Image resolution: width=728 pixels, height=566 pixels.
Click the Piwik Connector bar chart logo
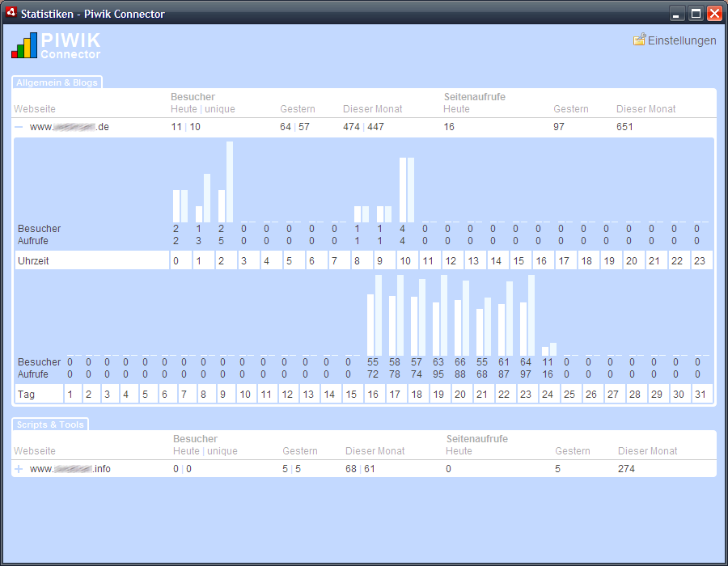24,45
